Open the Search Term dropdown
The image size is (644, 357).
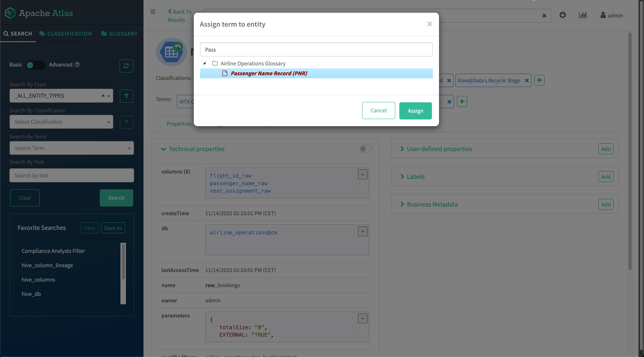(72, 148)
